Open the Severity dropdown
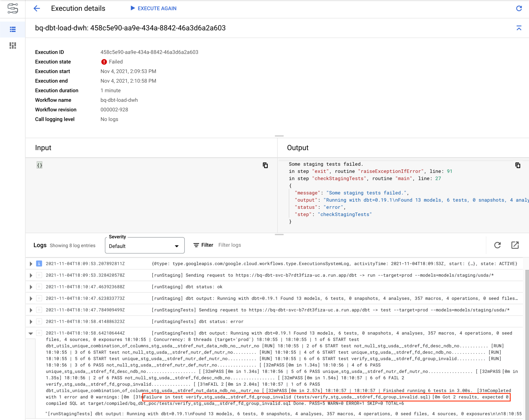 (x=144, y=245)
